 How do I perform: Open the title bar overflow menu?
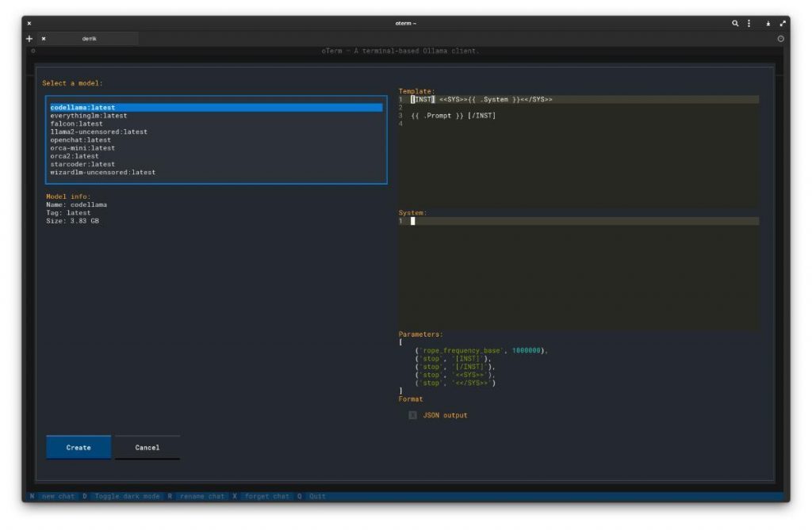tap(749, 23)
